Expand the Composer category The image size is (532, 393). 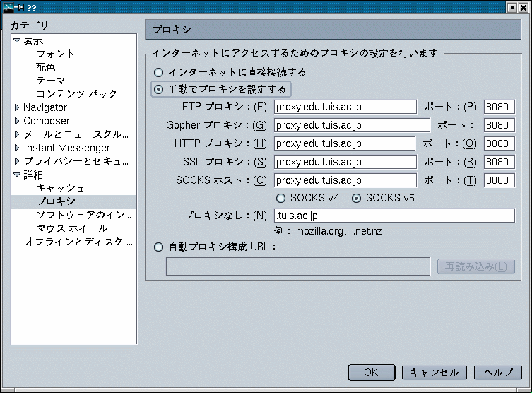(x=17, y=121)
